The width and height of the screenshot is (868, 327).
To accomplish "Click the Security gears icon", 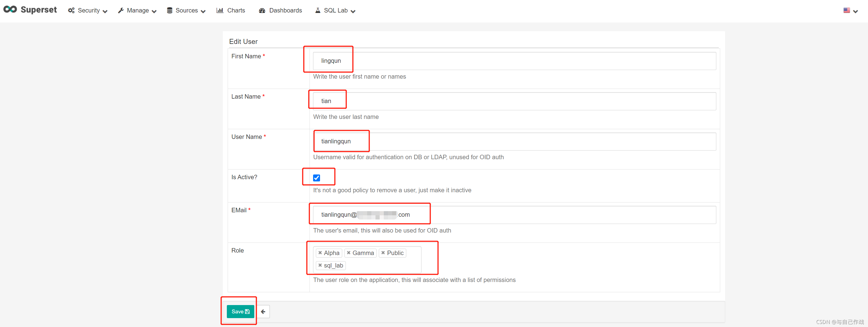I will click(x=71, y=11).
